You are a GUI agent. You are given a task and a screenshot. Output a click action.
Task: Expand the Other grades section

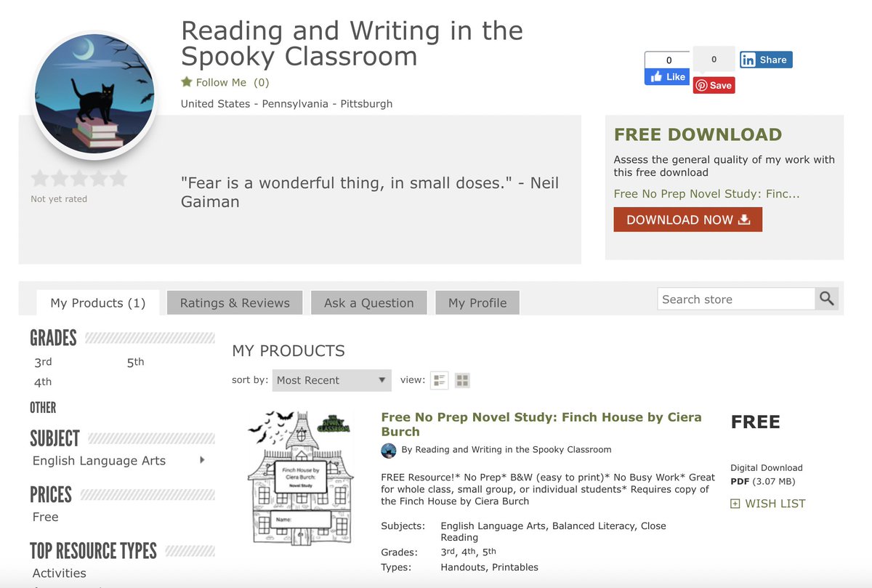tap(44, 407)
